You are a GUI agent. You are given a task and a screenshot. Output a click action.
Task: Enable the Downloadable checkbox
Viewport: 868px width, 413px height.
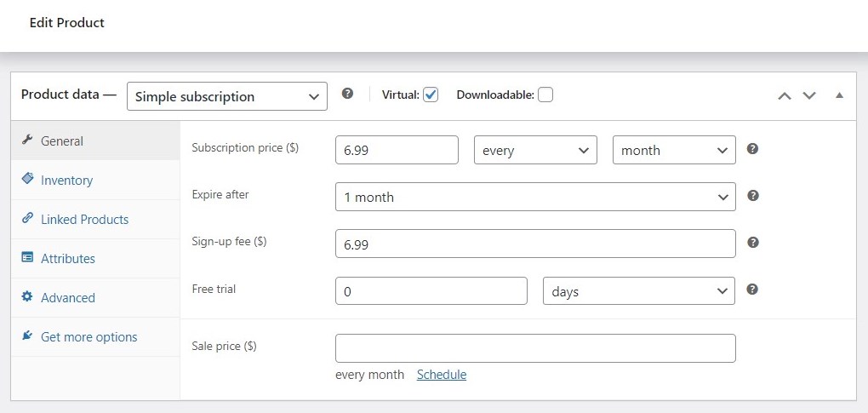[545, 95]
